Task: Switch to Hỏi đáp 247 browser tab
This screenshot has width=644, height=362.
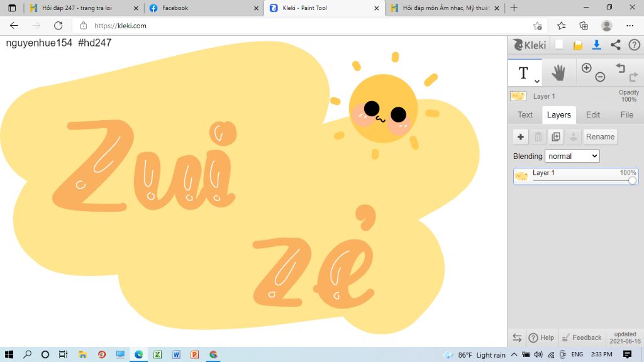Action: 76,8
